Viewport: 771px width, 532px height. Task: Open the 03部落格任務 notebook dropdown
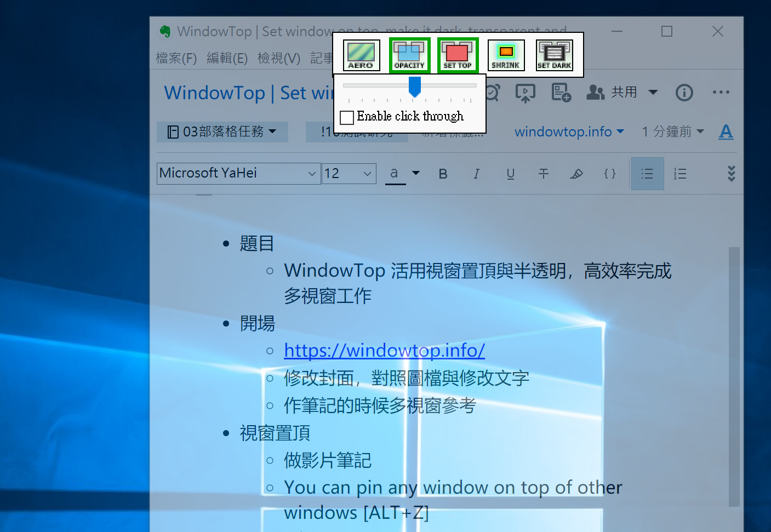(222, 131)
